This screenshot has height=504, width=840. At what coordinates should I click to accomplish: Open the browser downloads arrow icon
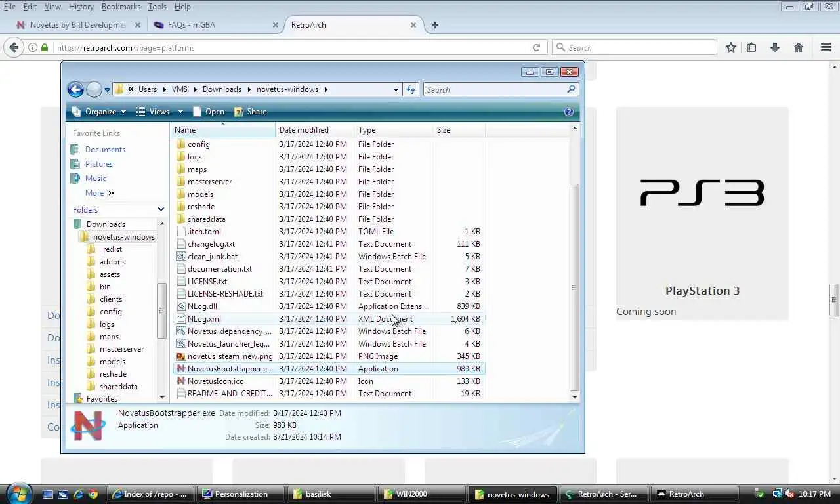[775, 47]
